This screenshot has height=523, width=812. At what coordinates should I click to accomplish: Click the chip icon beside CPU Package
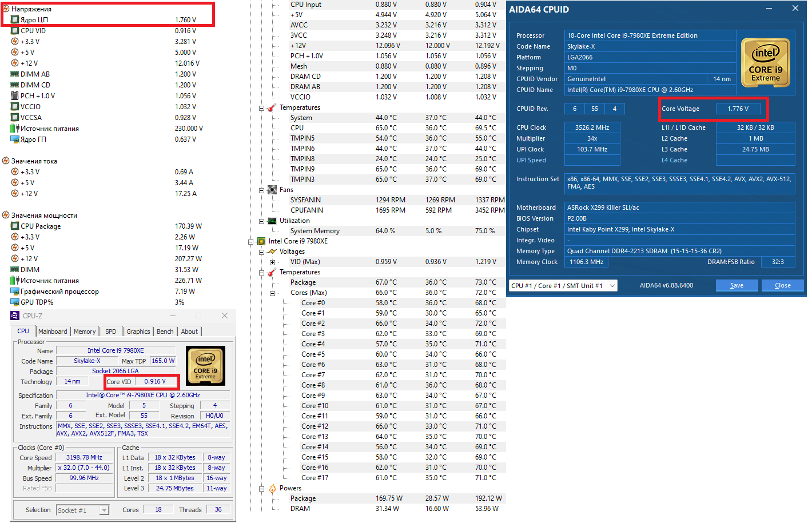point(15,226)
